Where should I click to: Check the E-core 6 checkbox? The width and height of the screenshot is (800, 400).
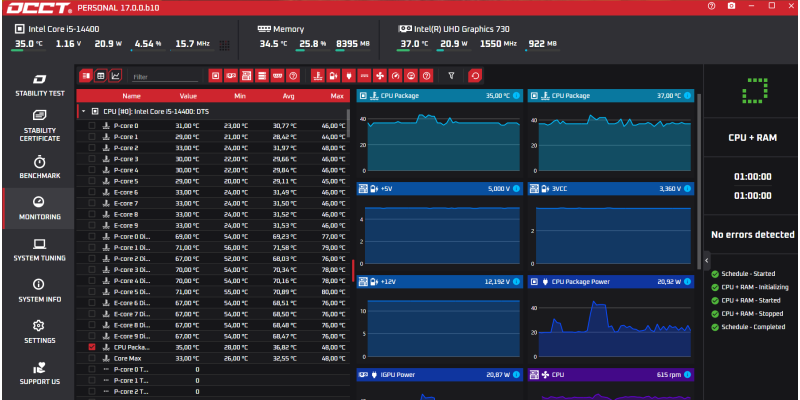click(x=92, y=192)
